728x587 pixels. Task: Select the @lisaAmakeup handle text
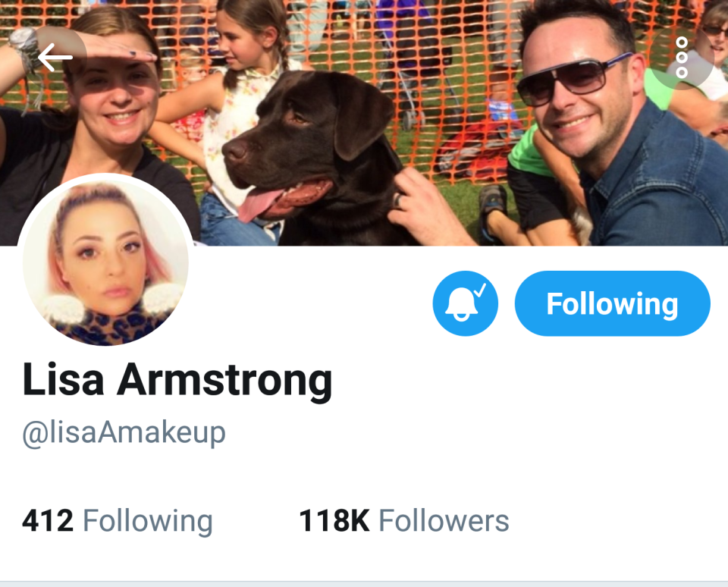124,433
